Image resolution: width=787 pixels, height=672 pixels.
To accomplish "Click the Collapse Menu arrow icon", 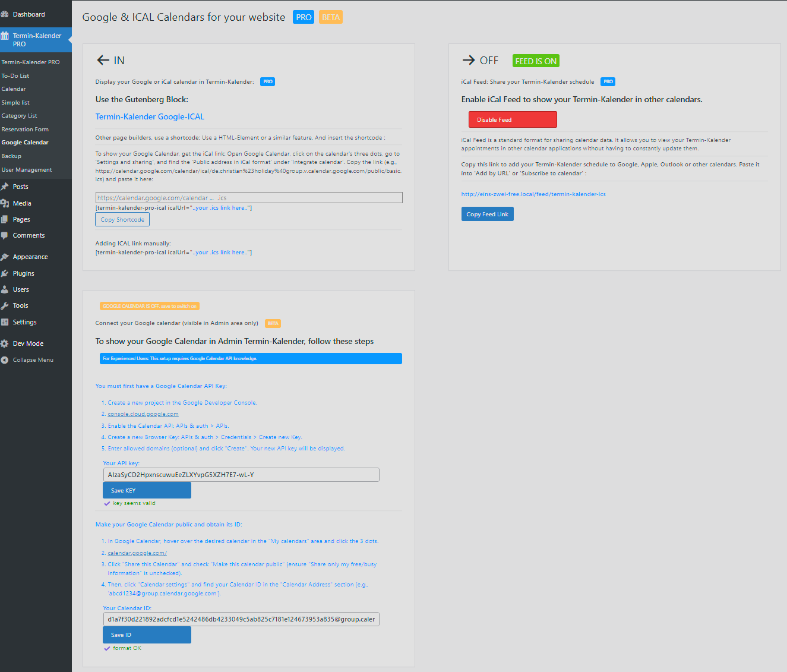I will [5, 360].
